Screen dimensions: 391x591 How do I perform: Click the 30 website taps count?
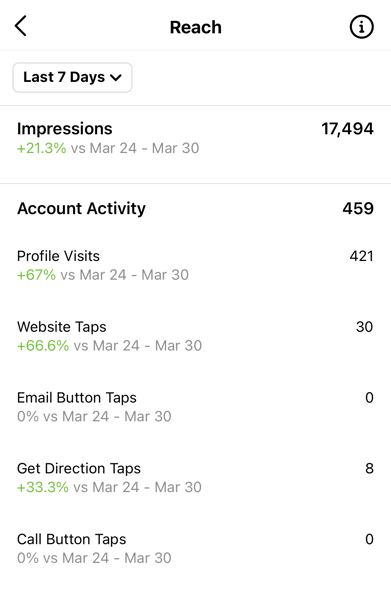[364, 327]
